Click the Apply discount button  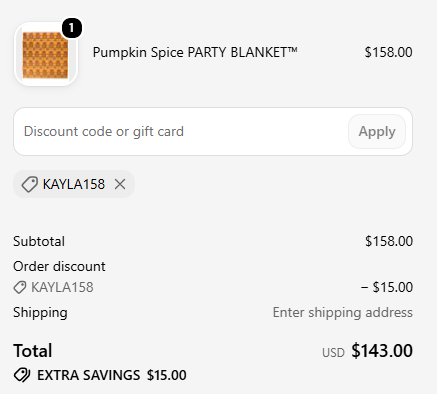(377, 131)
